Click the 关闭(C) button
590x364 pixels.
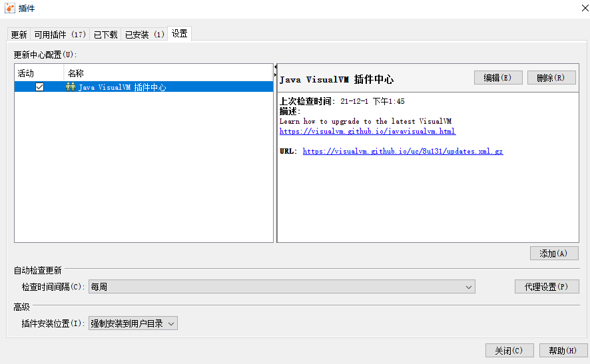[509, 351]
